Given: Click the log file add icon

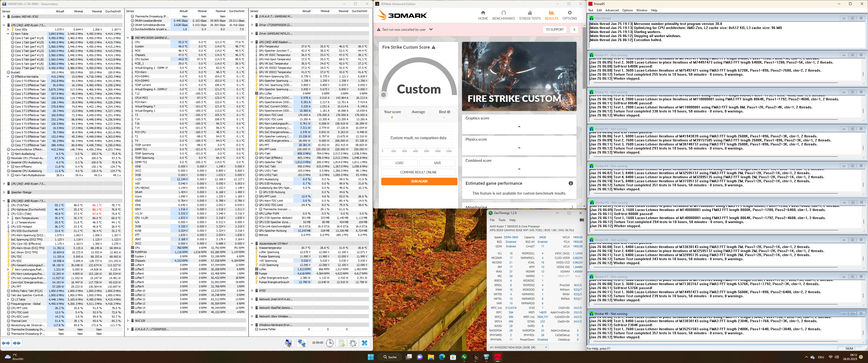Looking at the screenshot, I should click(x=341, y=343).
